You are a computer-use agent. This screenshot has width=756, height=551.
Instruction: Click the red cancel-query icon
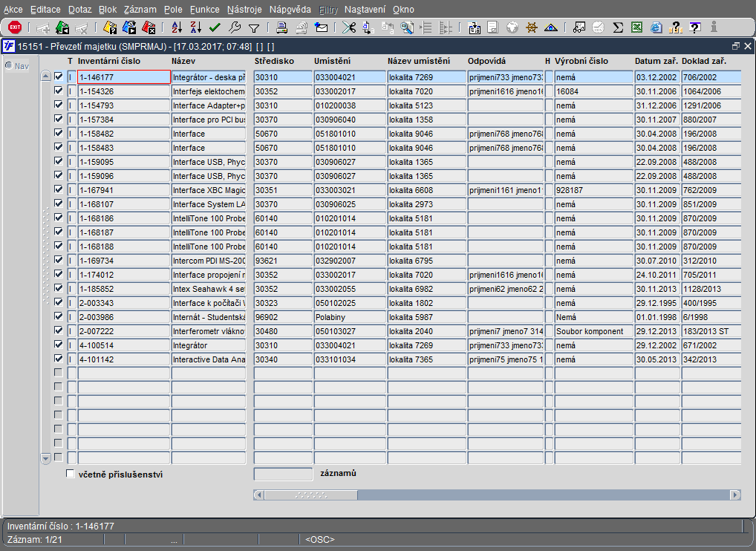tap(149, 27)
